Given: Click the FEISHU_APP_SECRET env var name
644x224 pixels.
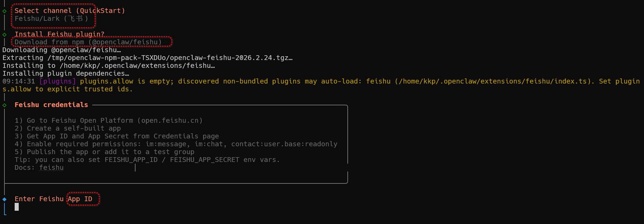Looking at the screenshot, I should click(205, 160).
